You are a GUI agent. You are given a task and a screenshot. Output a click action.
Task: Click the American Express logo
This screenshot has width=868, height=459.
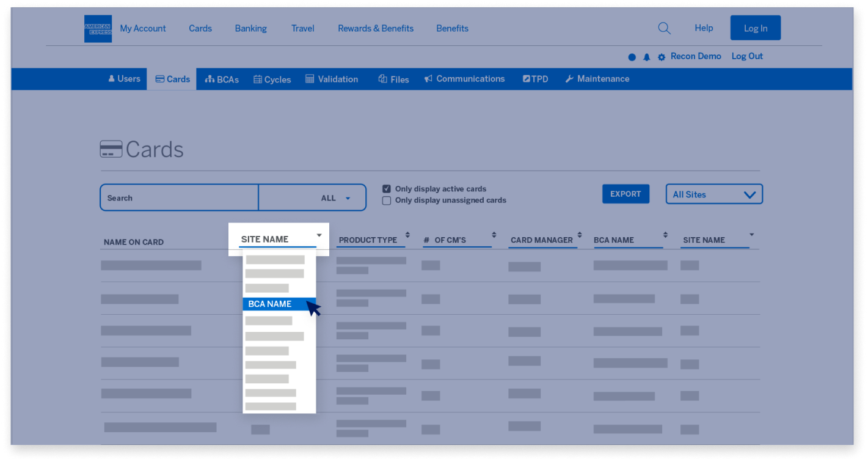click(x=97, y=28)
